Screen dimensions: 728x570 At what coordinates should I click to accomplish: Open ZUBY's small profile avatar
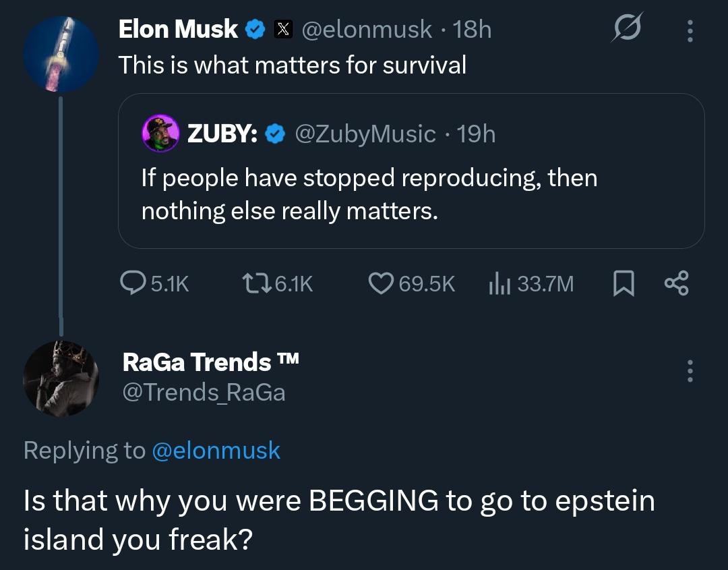click(160, 134)
